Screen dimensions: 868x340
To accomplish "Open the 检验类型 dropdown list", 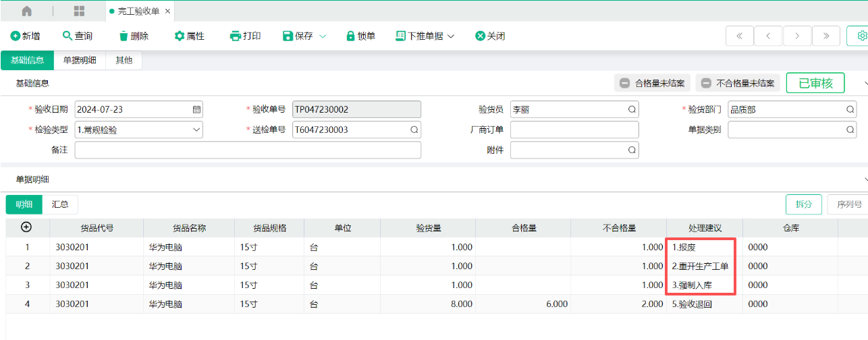I will 196,130.
